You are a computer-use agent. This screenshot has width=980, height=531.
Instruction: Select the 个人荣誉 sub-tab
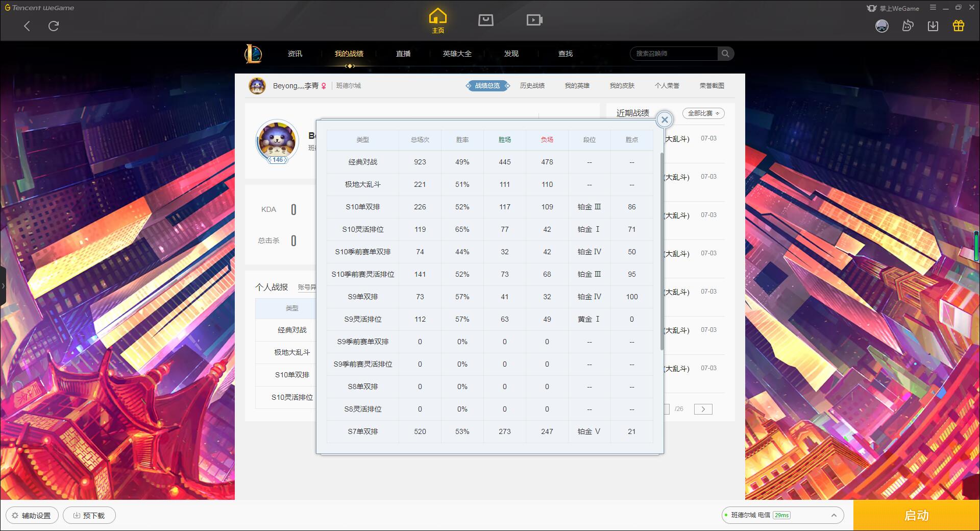(667, 86)
